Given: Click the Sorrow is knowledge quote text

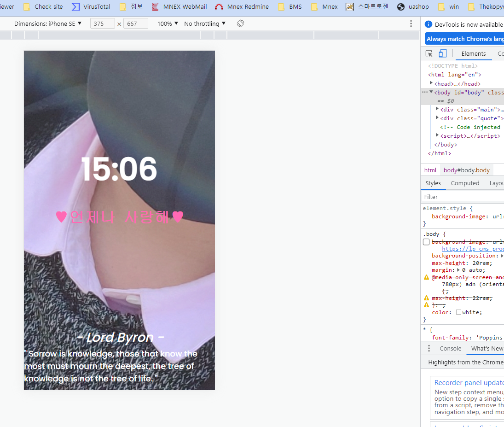Looking at the screenshot, I should coord(110,366).
